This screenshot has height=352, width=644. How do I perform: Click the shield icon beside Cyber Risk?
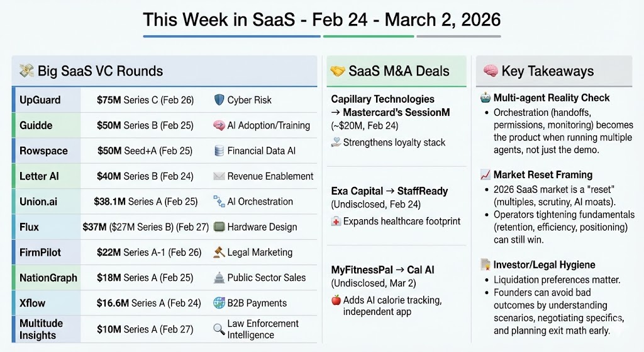click(x=219, y=100)
